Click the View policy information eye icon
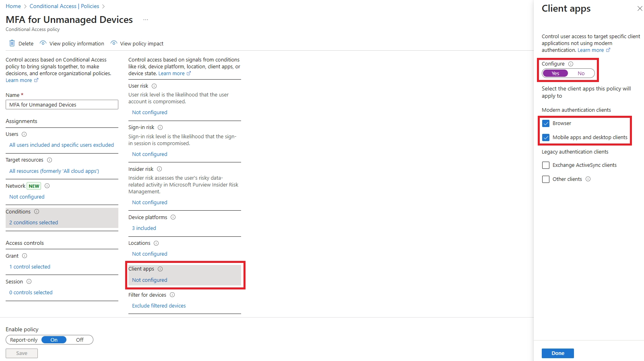This screenshot has width=644, height=361. coord(43,43)
